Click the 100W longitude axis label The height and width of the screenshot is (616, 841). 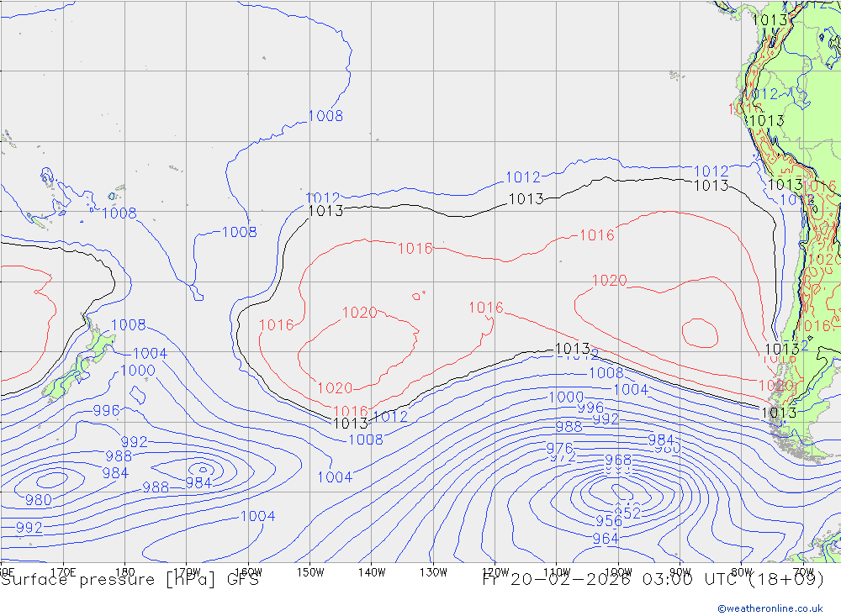(618, 572)
